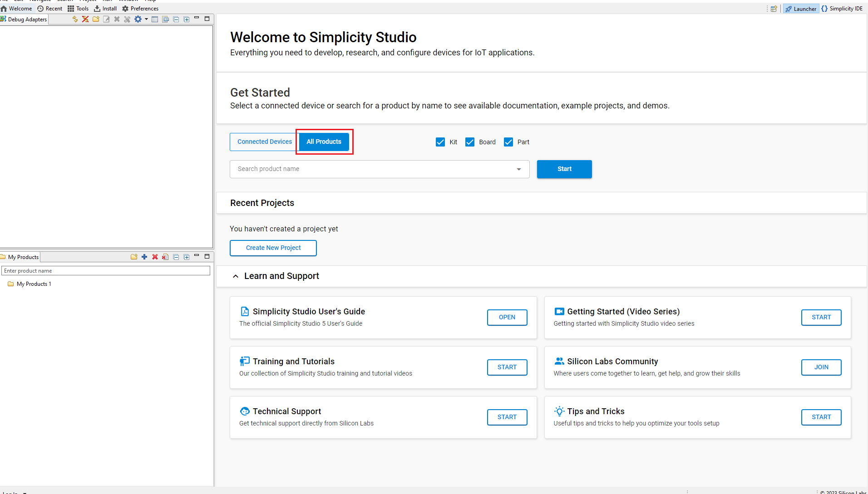This screenshot has height=494, width=868.
Task: Click the Technical Support headset icon
Action: pyautogui.click(x=245, y=411)
